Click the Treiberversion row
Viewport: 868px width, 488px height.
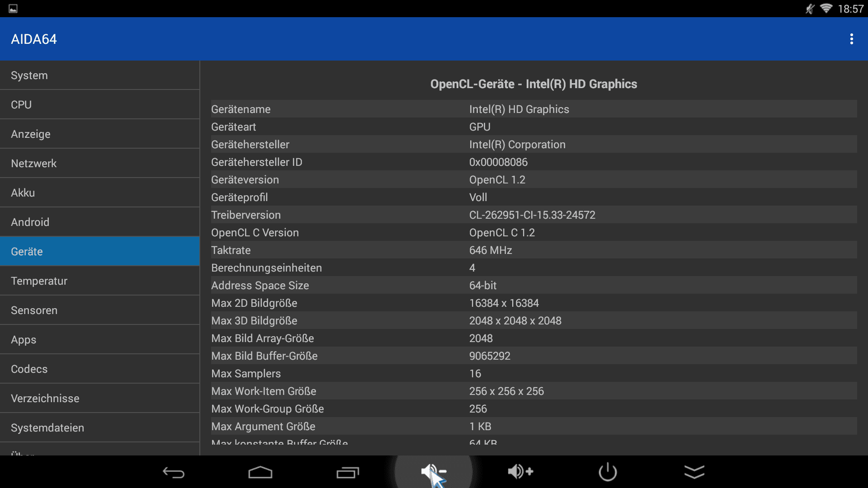tap(533, 215)
